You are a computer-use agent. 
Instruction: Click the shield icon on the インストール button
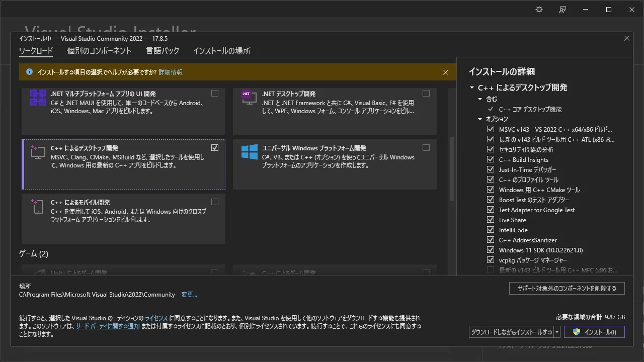coord(577,332)
